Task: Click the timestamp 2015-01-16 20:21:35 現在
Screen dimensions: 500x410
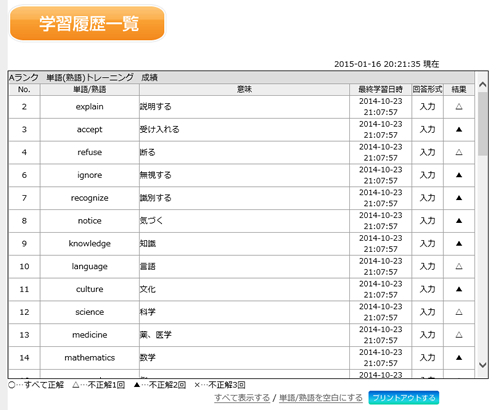Action: click(387, 64)
